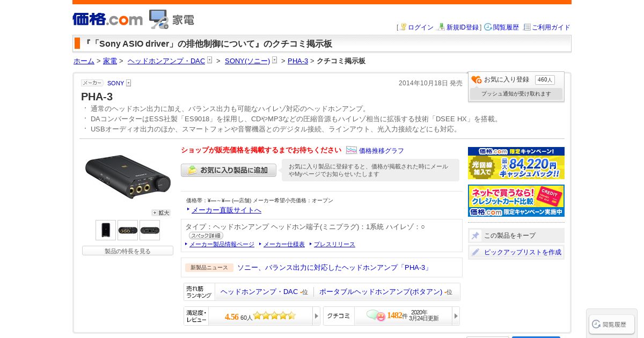Click the review star rating icons

274,315
